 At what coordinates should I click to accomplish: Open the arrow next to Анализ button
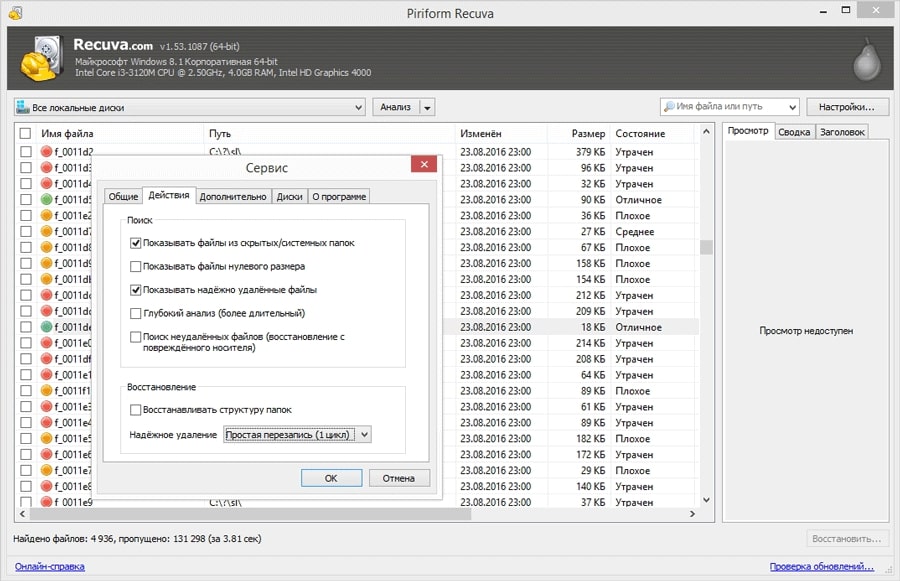coord(427,107)
